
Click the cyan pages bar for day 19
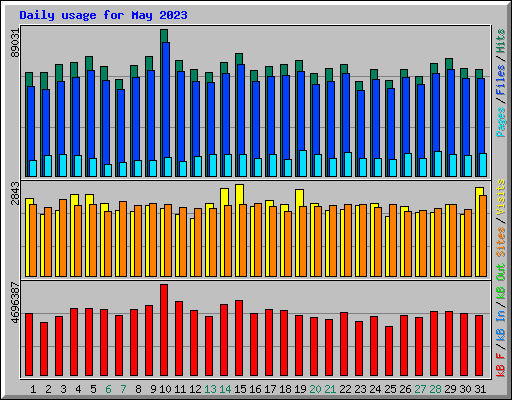click(303, 163)
